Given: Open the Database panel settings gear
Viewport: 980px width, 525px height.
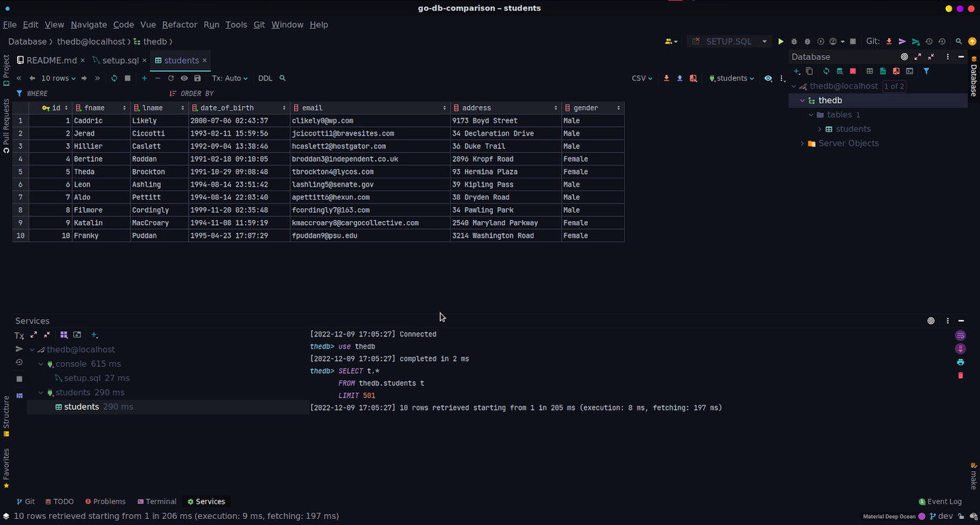Looking at the screenshot, I should pyautogui.click(x=904, y=57).
